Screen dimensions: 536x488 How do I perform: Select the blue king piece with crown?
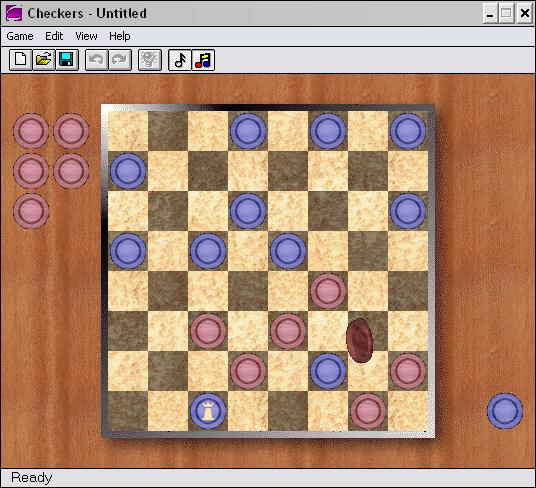[208, 411]
